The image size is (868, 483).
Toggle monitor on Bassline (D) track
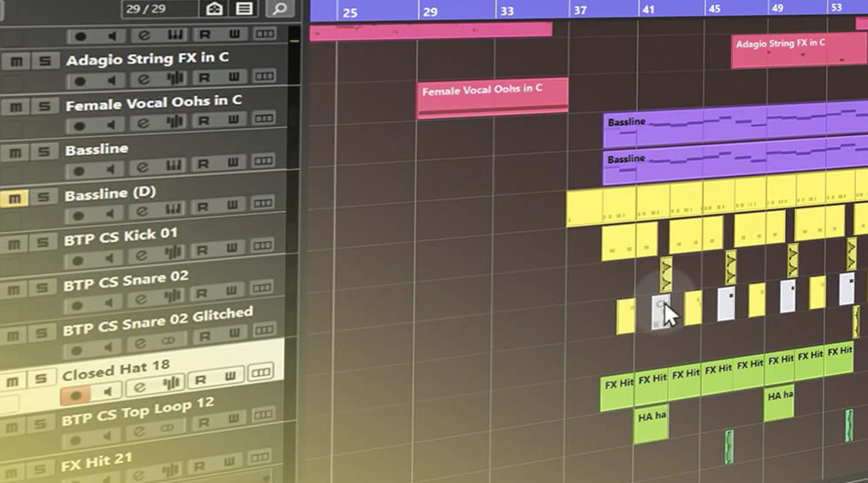pos(109,214)
